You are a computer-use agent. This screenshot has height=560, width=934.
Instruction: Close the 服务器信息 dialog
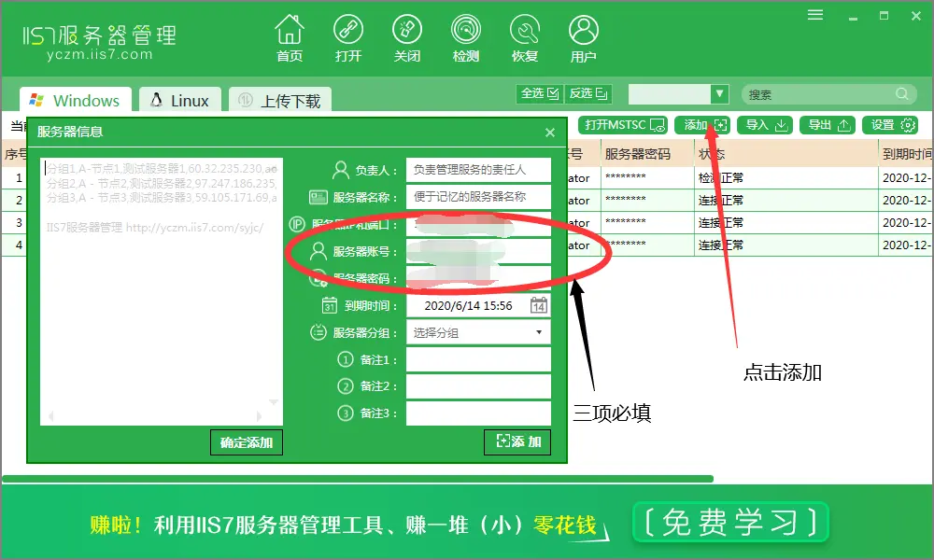click(x=550, y=133)
